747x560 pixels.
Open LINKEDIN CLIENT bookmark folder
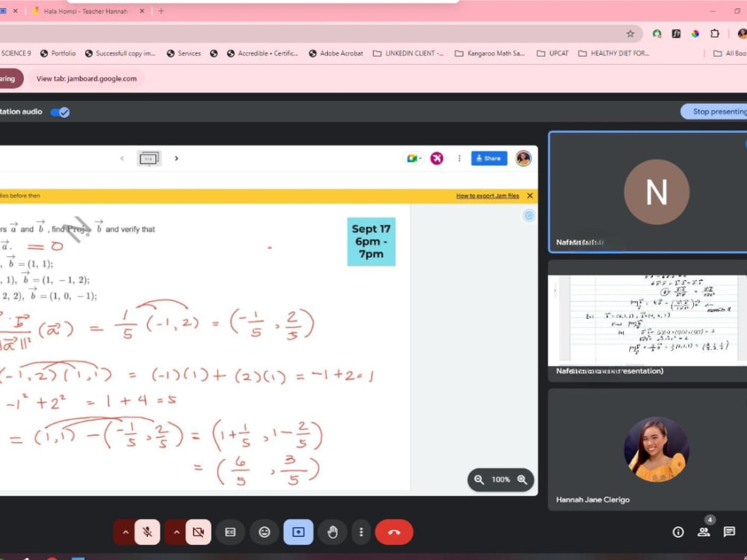(x=409, y=53)
